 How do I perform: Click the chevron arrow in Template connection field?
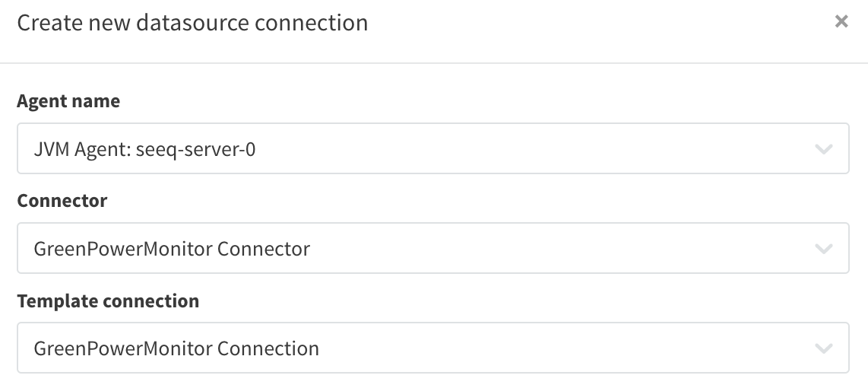tap(824, 348)
